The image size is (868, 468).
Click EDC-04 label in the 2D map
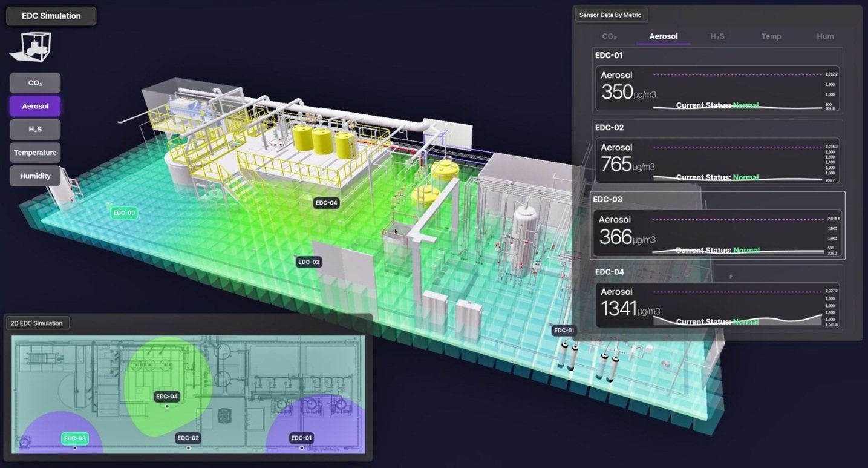[x=167, y=397]
